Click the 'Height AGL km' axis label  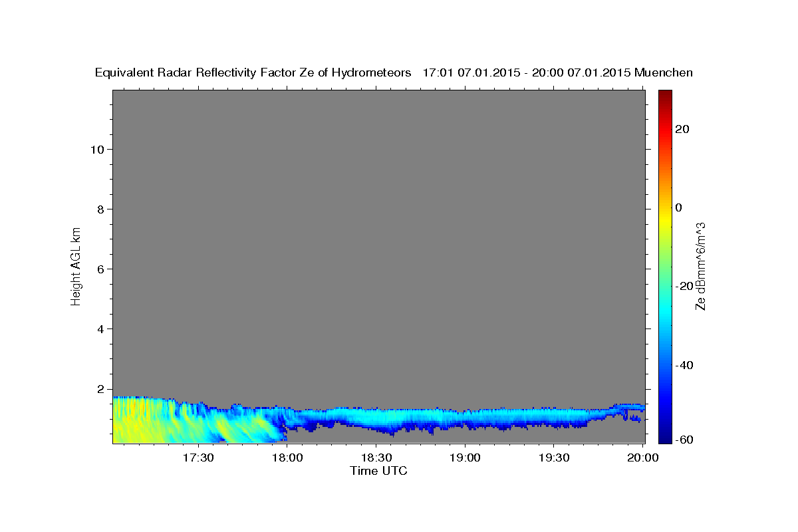coord(76,265)
